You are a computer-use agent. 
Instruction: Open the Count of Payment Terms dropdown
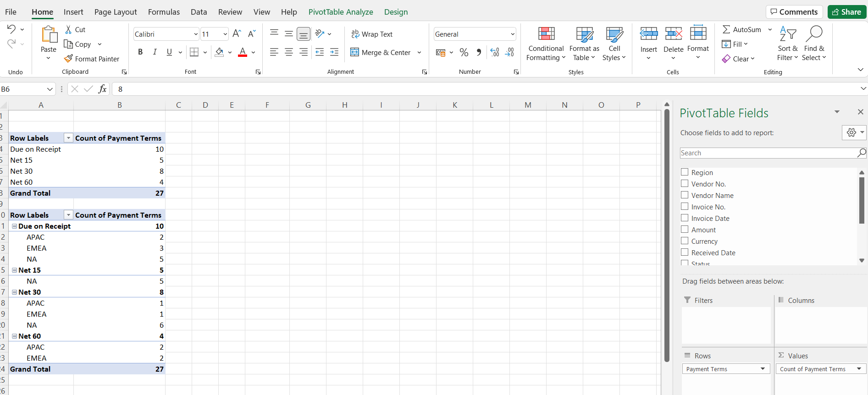coord(859,369)
